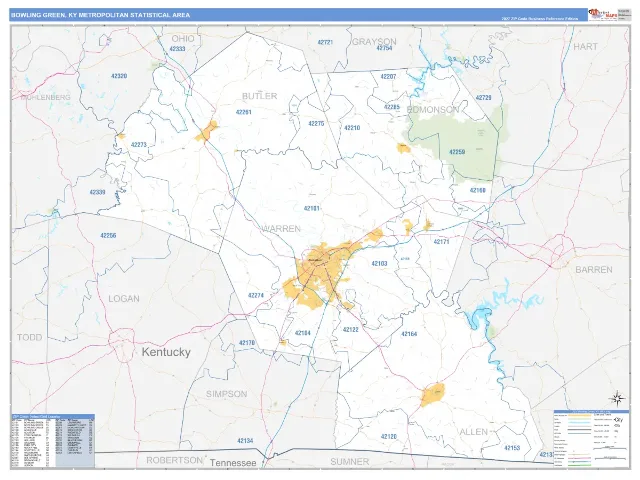This screenshot has height=480, width=640.
Task: Click ZIP code 42721
Action: coord(325,42)
